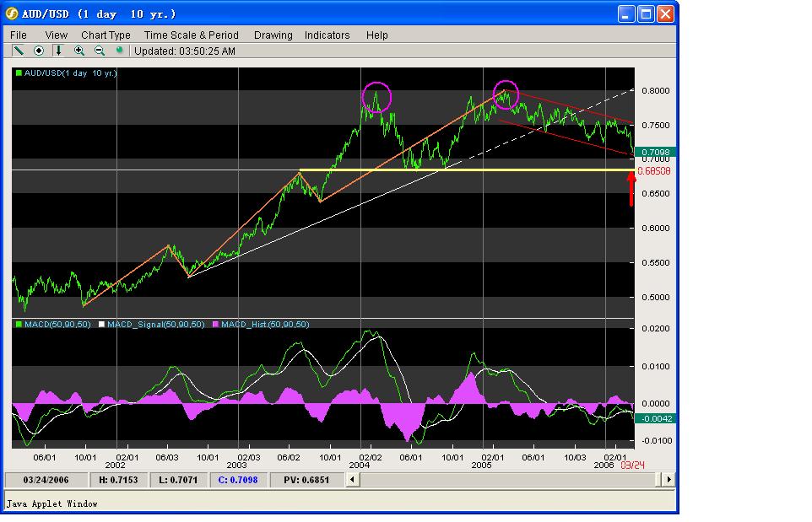This screenshot has width=812, height=522.
Task: Click the green live status indicator
Action: [x=120, y=51]
